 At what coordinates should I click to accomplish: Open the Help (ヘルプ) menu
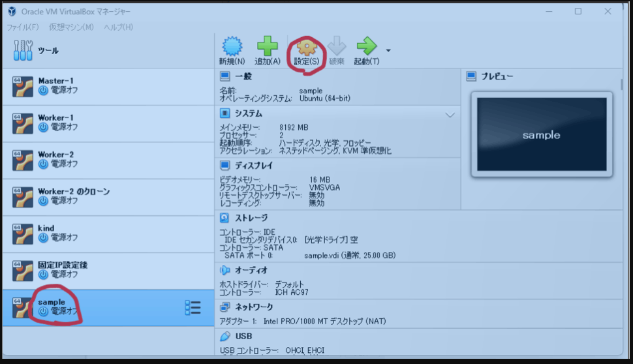coord(118,27)
